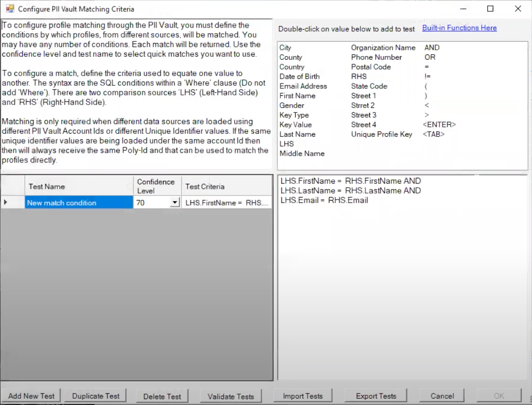This screenshot has width=532, height=405.
Task: Select the row header arrow of first test
Action: point(12,202)
